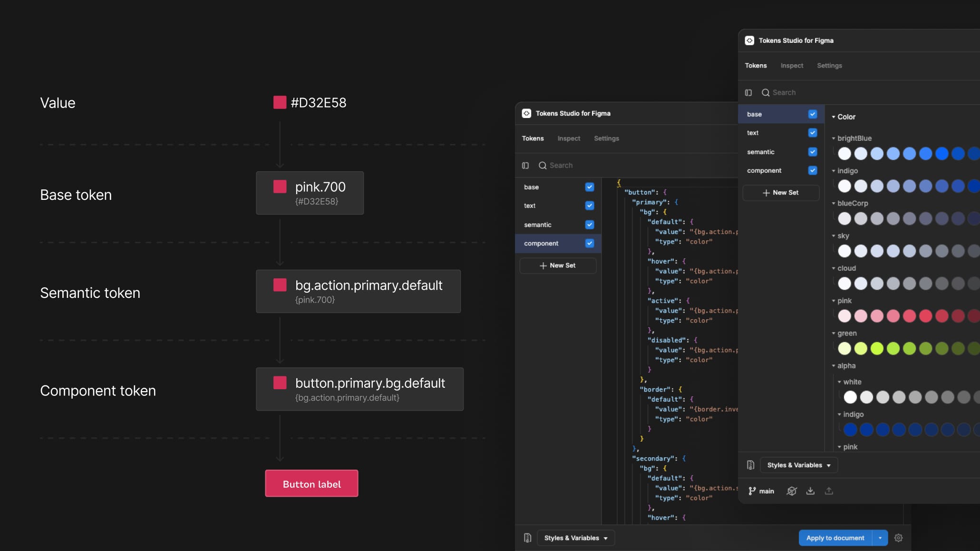Toggle the sidebar panel icon in the front window
980x551 pixels.
point(748,92)
